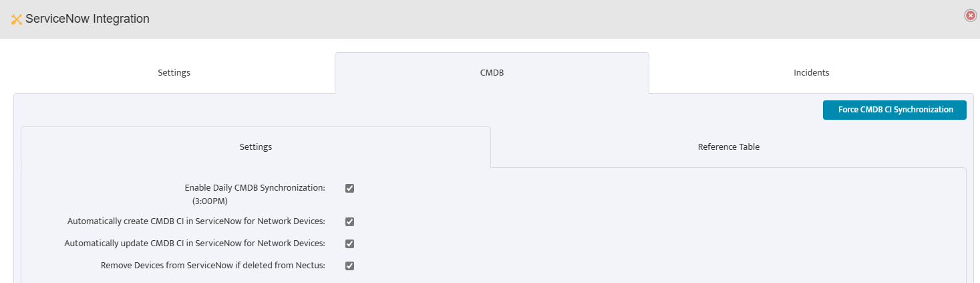Click the Enable Daily CMDB Synchronization label
This screenshot has width=980, height=283.
tap(255, 188)
